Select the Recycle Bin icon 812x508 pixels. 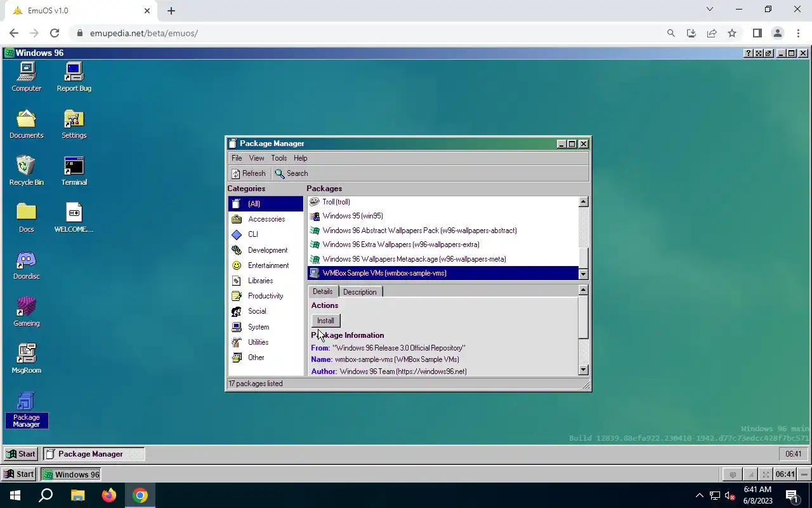tap(27, 171)
